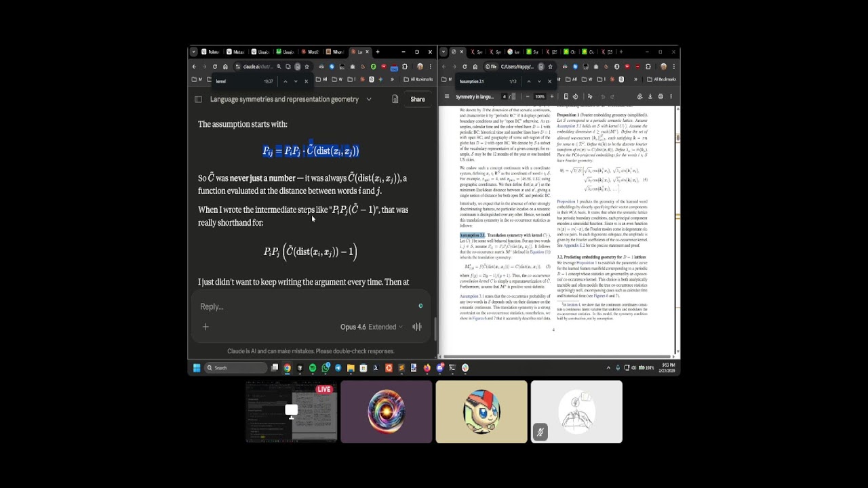The height and width of the screenshot is (488, 868).
Task: Go to previous 'kernel' find match
Action: pyautogui.click(x=285, y=81)
